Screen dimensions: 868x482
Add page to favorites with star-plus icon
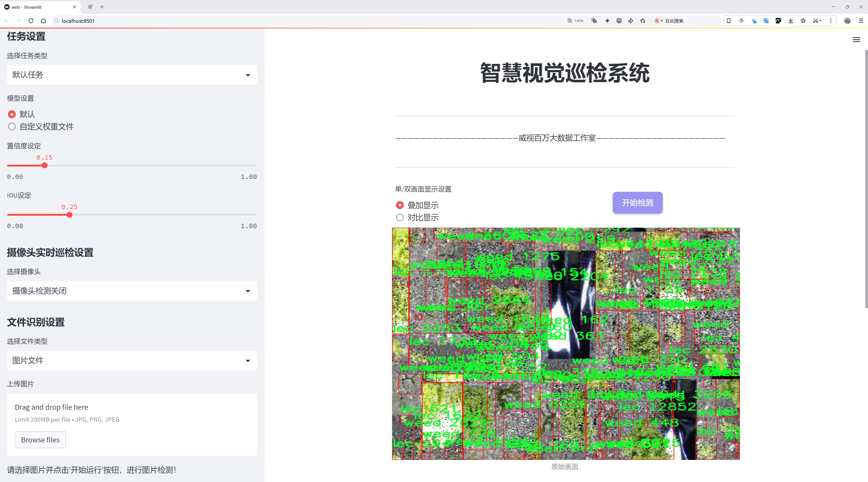click(643, 21)
